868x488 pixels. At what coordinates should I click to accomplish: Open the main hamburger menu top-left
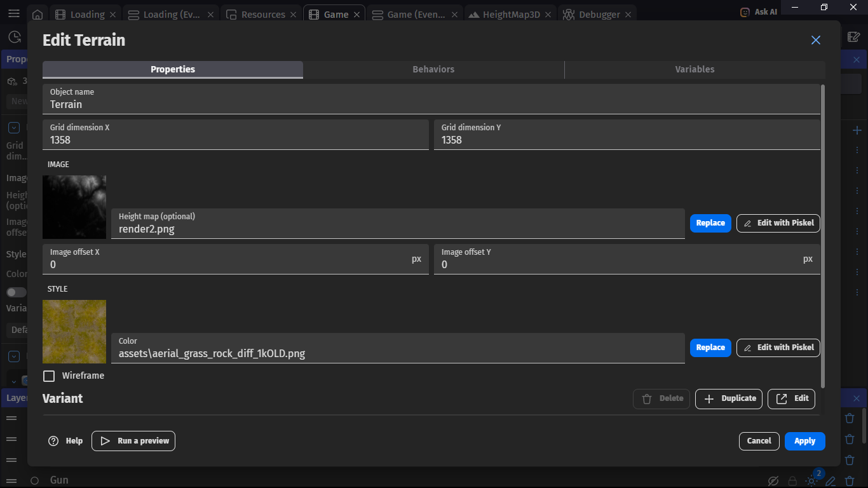13,13
